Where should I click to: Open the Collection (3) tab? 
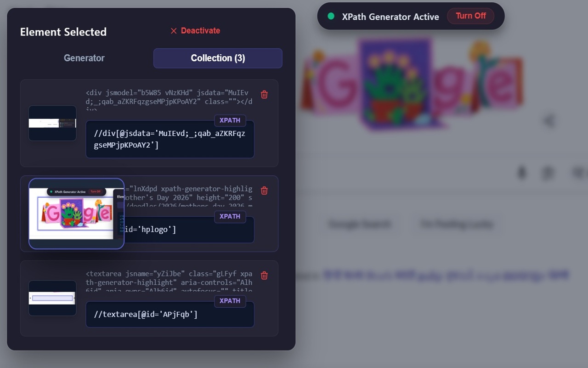coord(218,58)
